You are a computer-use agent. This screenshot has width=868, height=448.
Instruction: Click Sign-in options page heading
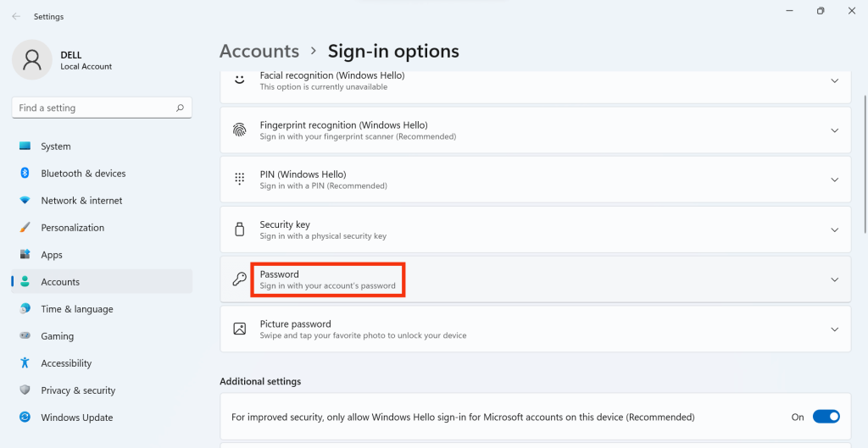393,51
